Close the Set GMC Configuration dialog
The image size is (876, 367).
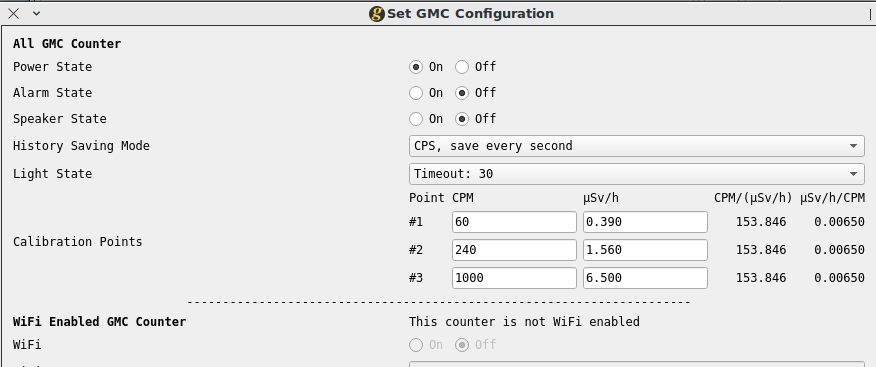point(14,14)
